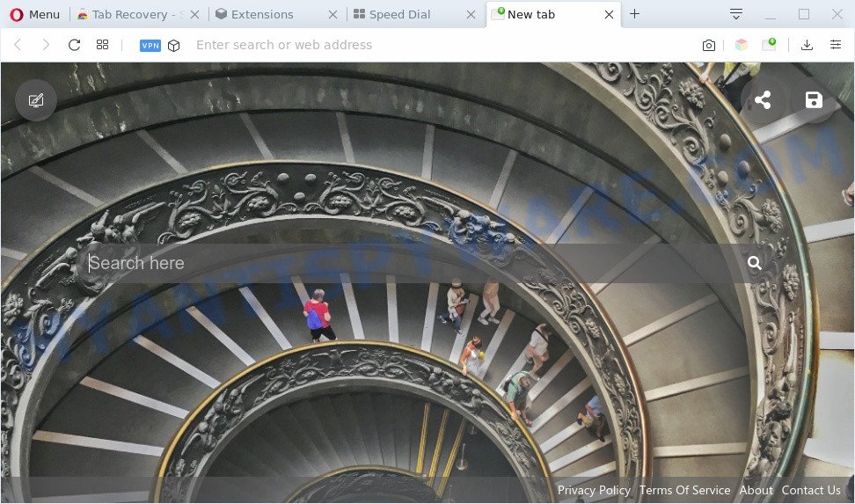Close the New tab tab
This screenshot has width=855, height=504.
pyautogui.click(x=609, y=15)
